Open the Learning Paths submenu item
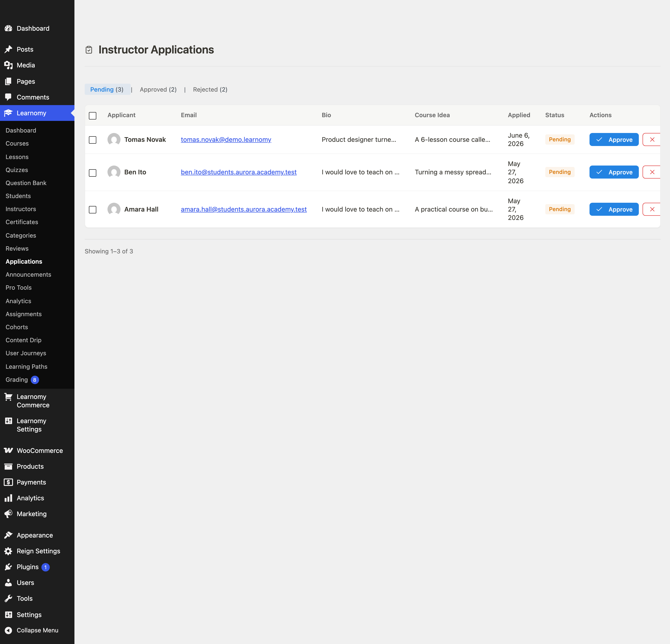This screenshot has height=644, width=670. [26, 367]
